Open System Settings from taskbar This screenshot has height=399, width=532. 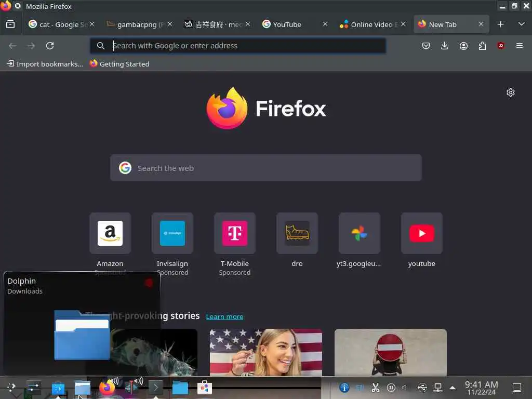tap(33, 387)
